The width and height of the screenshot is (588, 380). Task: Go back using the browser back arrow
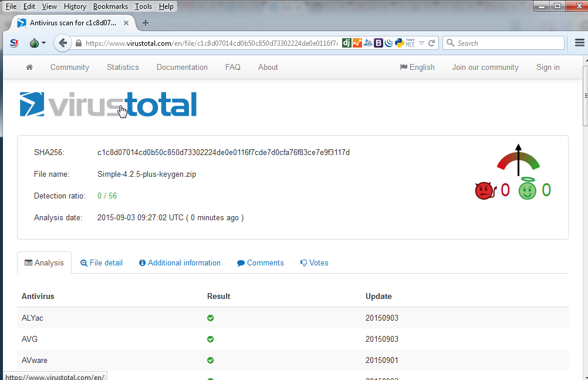63,43
